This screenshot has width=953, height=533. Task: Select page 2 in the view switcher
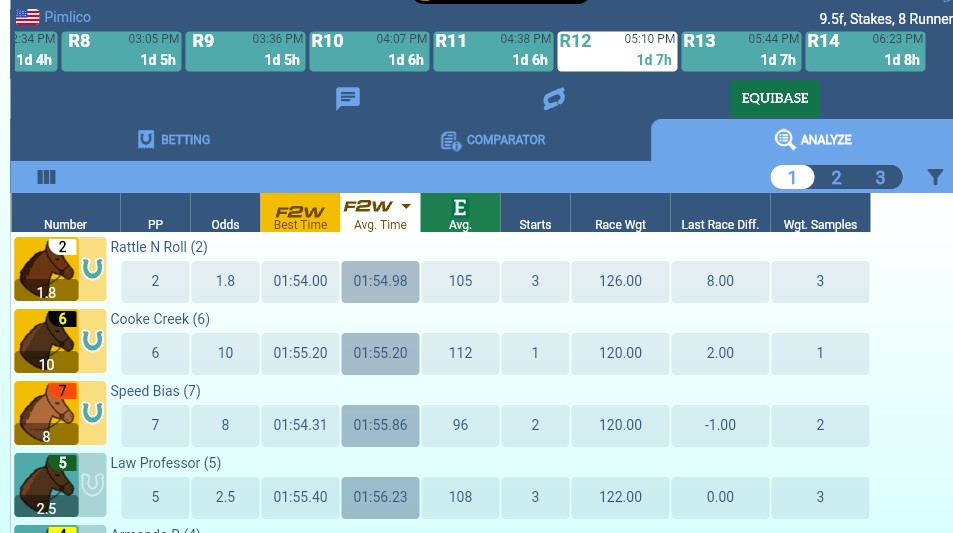point(836,177)
